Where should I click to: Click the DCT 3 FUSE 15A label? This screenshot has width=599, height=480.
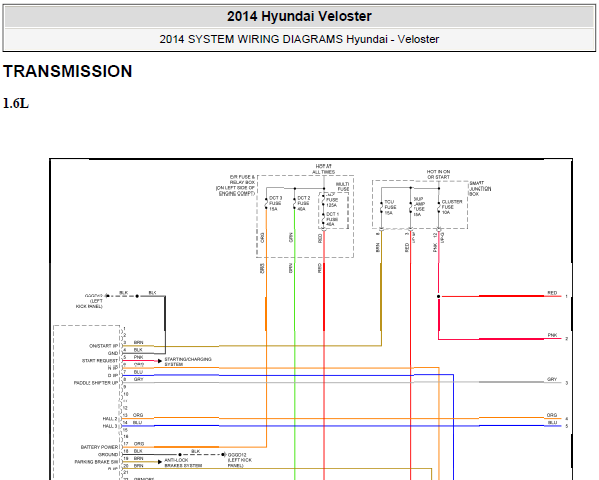click(x=275, y=203)
